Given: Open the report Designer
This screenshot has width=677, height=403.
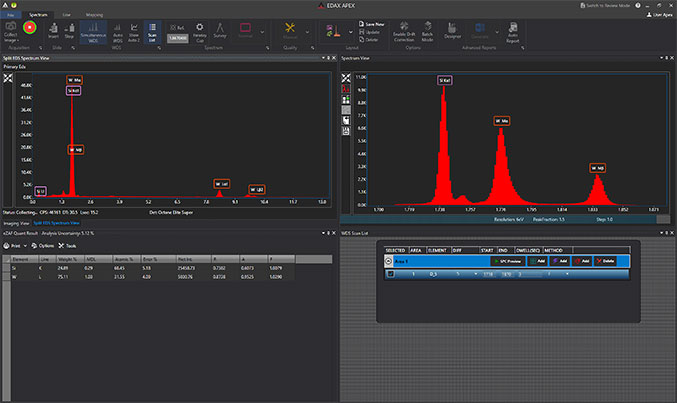Looking at the screenshot, I should coord(452,30).
